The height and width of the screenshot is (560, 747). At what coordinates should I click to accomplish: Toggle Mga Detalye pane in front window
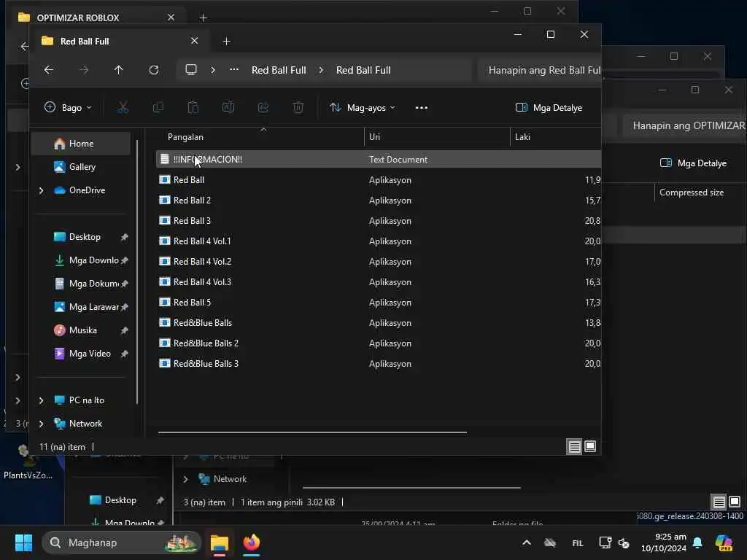[x=549, y=108]
